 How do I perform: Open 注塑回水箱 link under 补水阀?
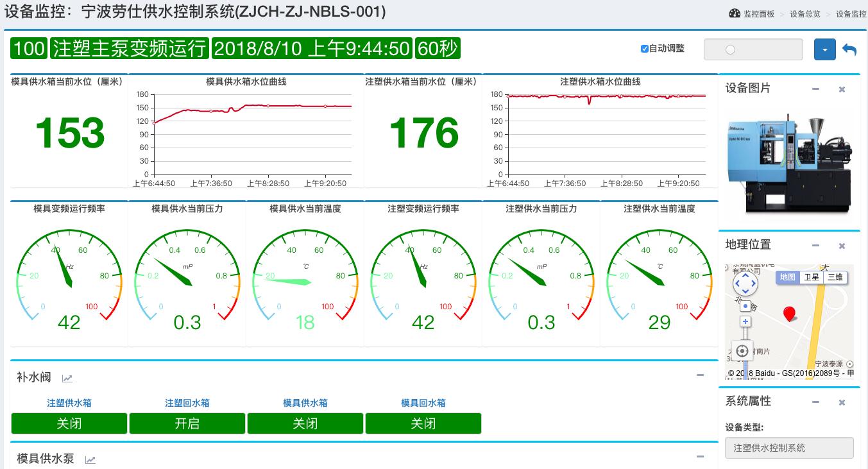(x=187, y=403)
